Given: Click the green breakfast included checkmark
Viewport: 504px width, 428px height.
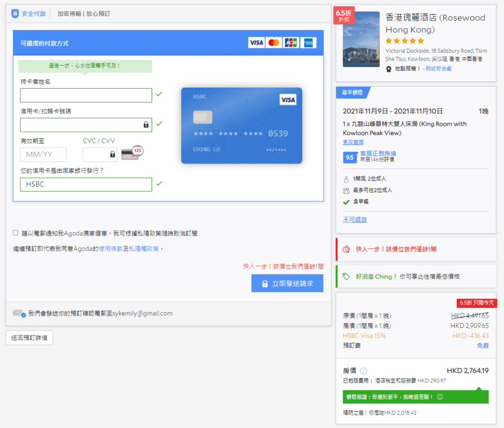Looking at the screenshot, I should (x=346, y=202).
